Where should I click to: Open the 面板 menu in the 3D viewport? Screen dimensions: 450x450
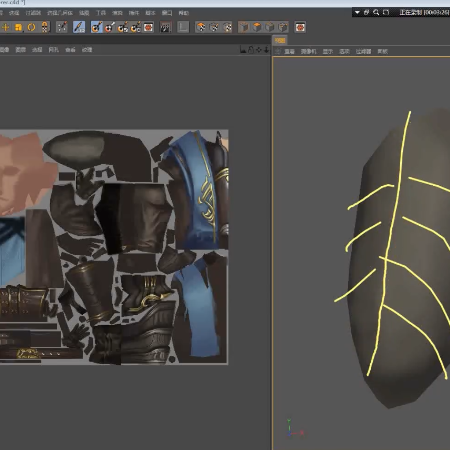(383, 52)
